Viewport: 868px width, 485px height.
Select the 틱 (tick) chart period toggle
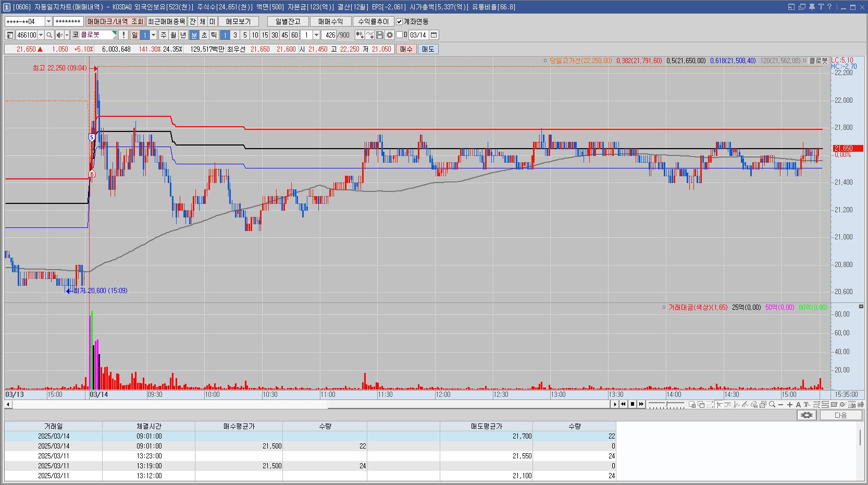[214, 35]
